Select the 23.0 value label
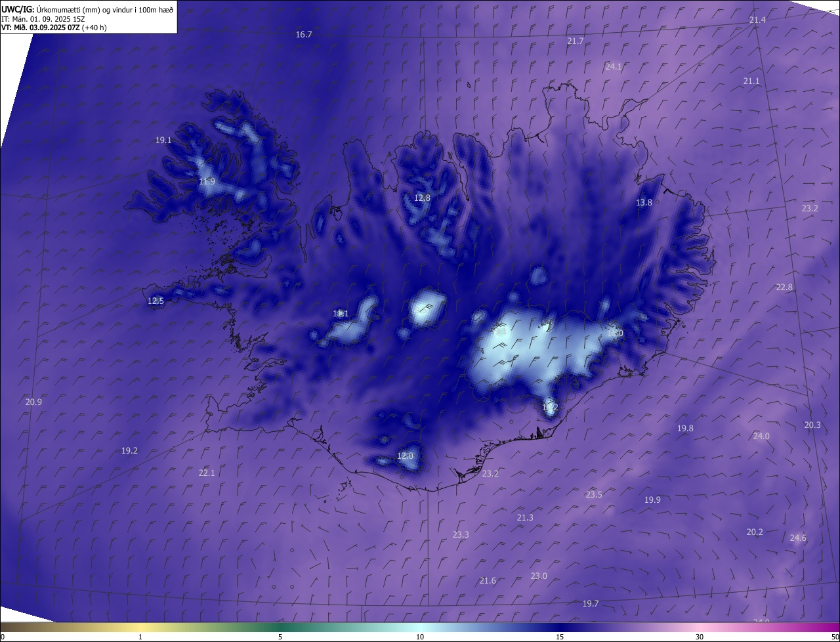The image size is (840, 642). click(539, 576)
